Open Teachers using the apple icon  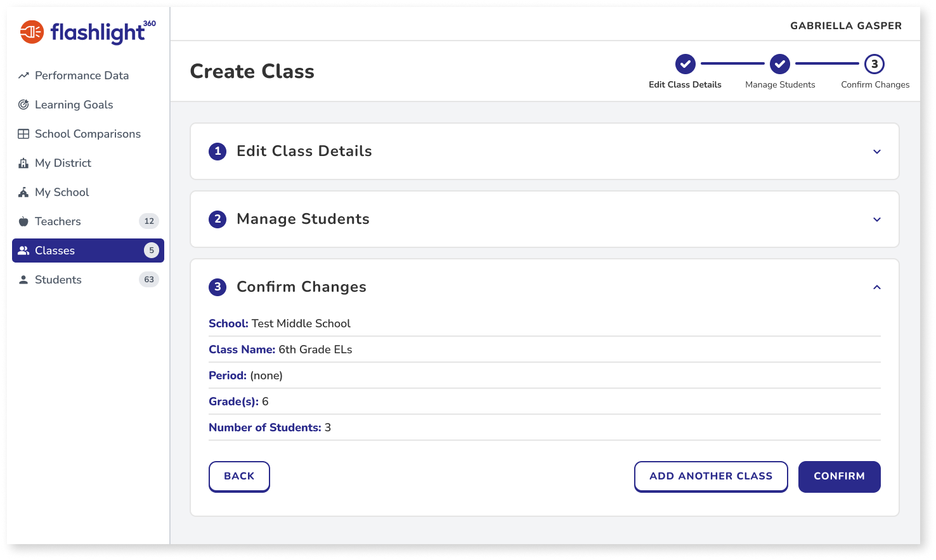[x=23, y=221]
